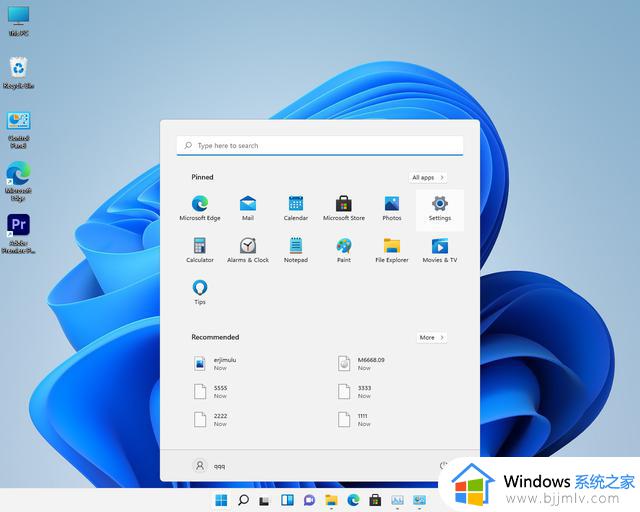Open the Tips app
640x512 pixels.
(x=200, y=292)
